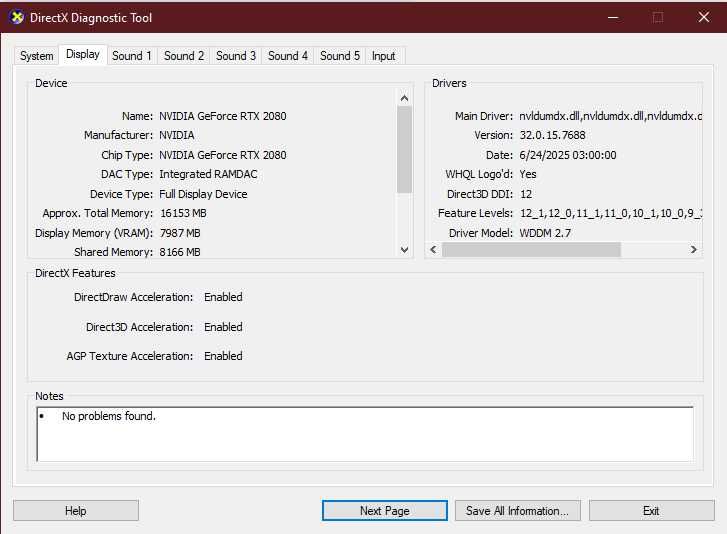The image size is (727, 534).
Task: Click the driver date 6/24/2025 03:00:00
Action: (568, 155)
